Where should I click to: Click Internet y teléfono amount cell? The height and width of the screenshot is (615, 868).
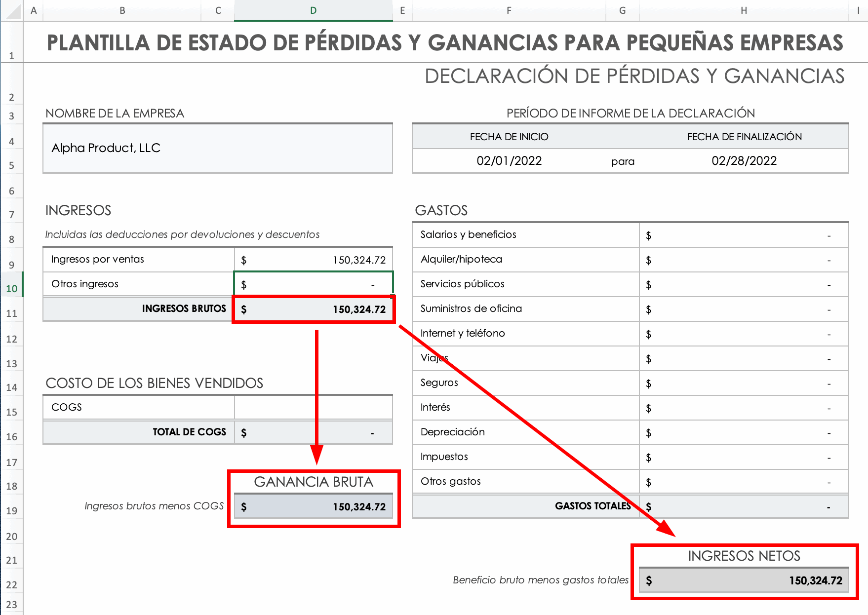pyautogui.click(x=744, y=334)
